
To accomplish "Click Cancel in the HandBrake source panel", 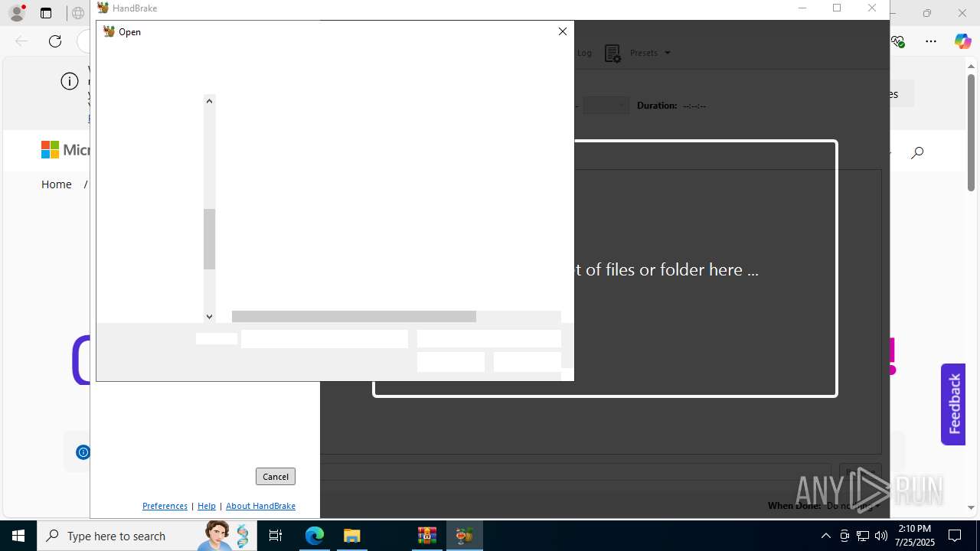I will [x=276, y=476].
